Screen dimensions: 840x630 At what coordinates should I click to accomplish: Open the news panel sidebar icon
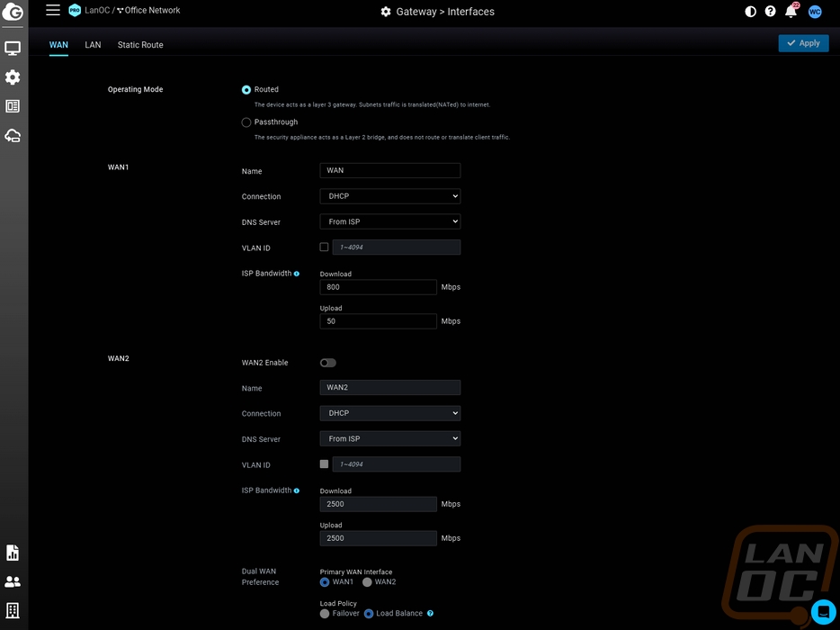point(13,106)
